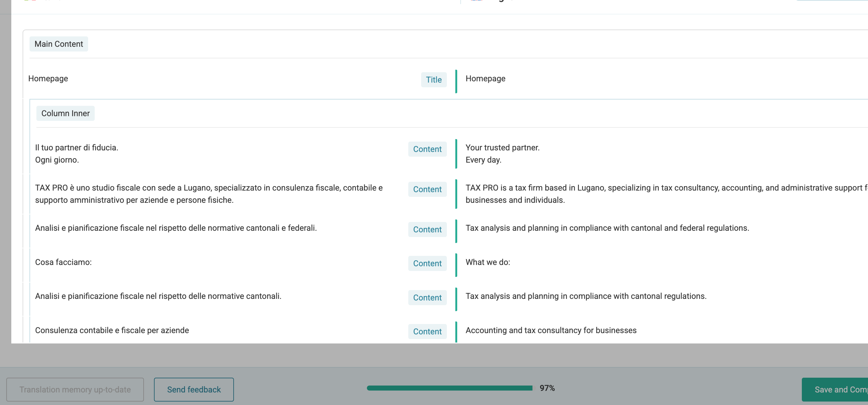Click the 97% translation progress bar
This screenshot has height=405, width=868.
tap(449, 388)
